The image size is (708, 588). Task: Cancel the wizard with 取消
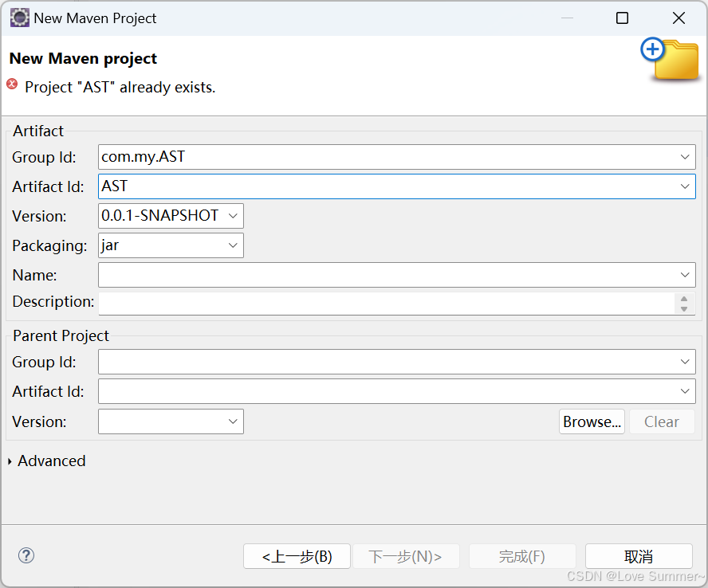coord(639,556)
